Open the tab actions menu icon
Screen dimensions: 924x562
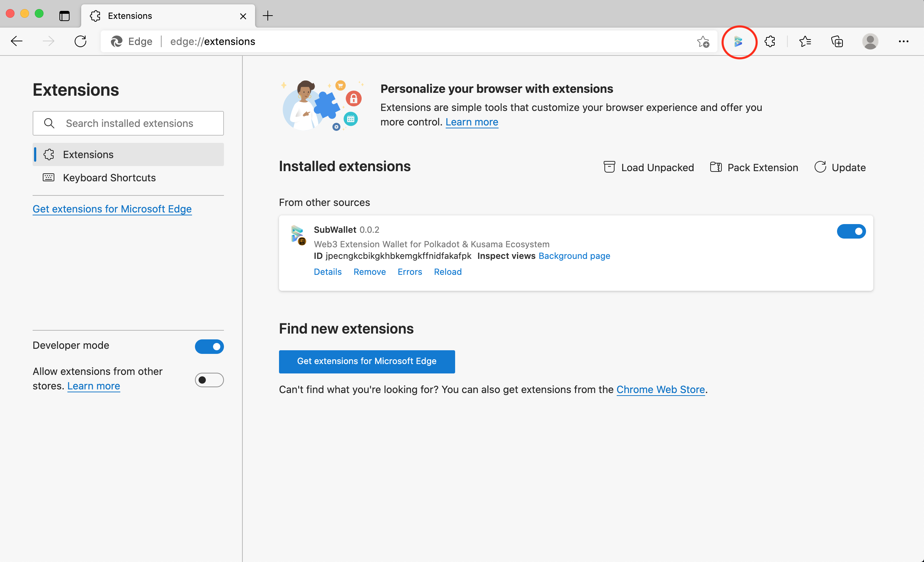coord(64,16)
